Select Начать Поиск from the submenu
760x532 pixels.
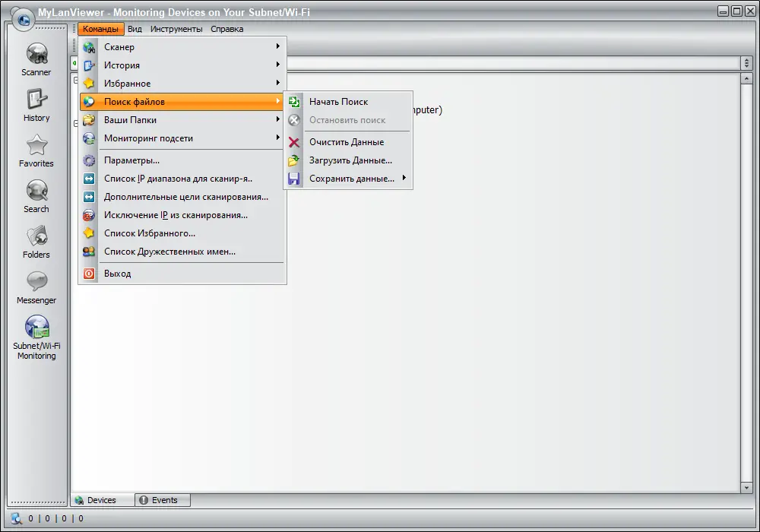338,101
